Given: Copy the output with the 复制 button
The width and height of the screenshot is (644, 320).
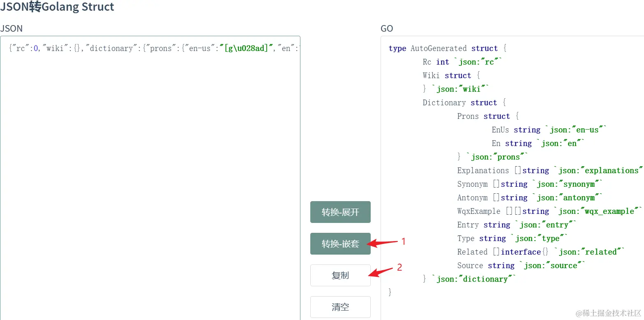Looking at the screenshot, I should pos(340,276).
